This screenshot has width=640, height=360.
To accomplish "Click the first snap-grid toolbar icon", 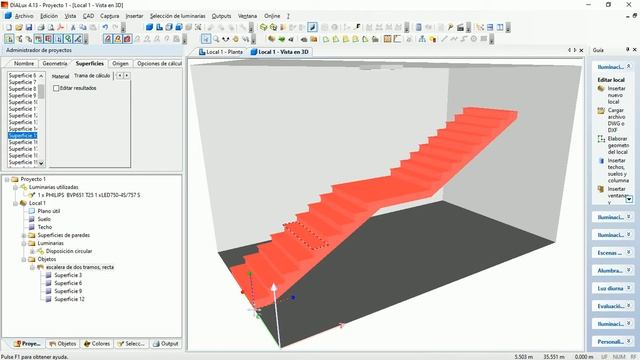I will tap(9, 39).
